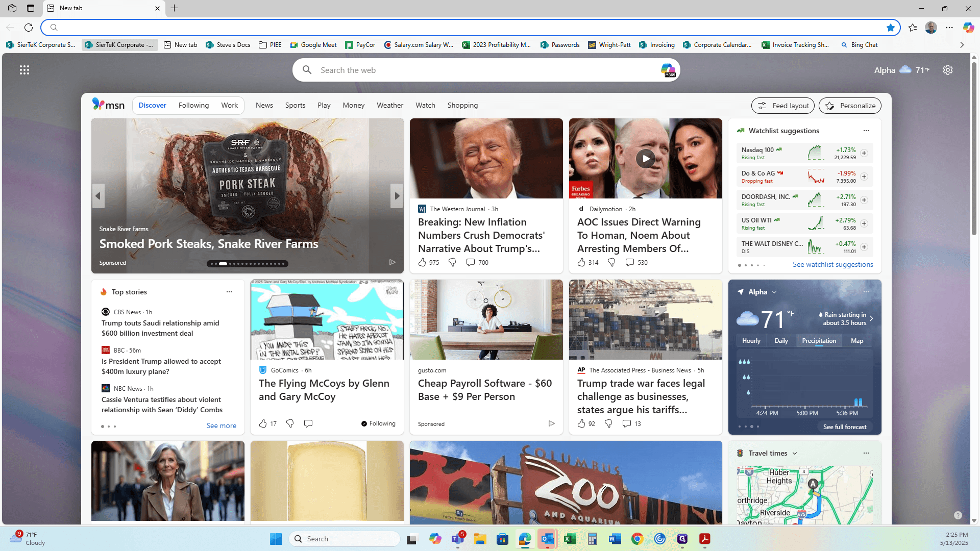Viewport: 980px width, 551px height.
Task: Open Watchlist suggestions more options
Action: (866, 131)
